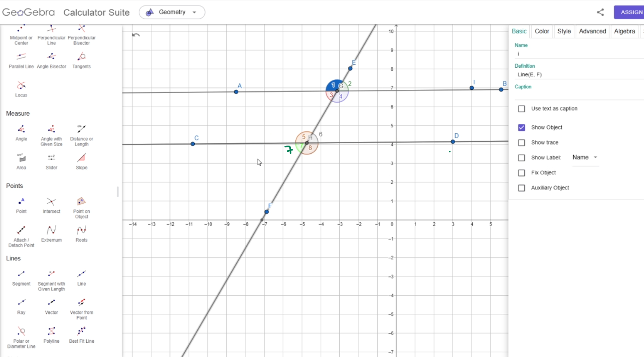
Task: Go to the Style tab
Action: (x=564, y=31)
